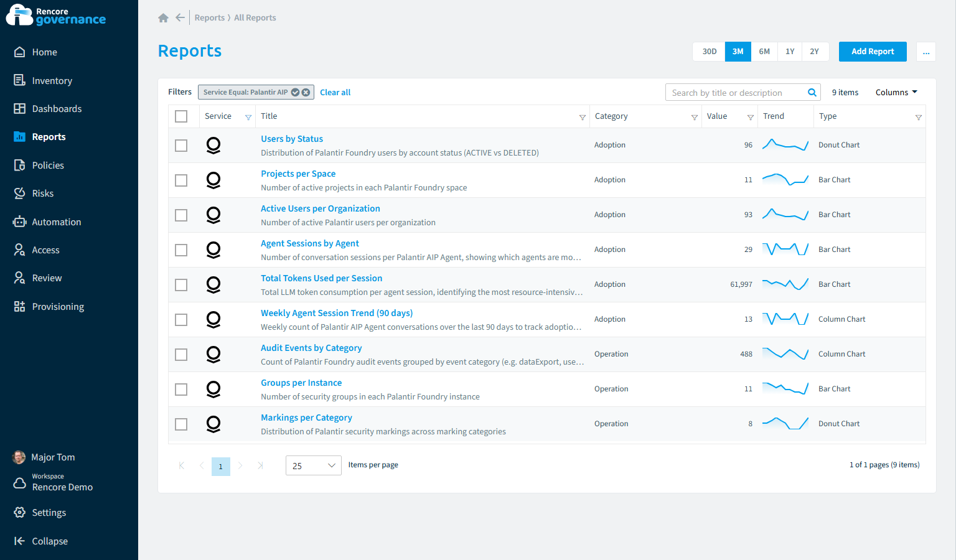
Task: Click the Reports sidebar icon
Action: click(20, 137)
